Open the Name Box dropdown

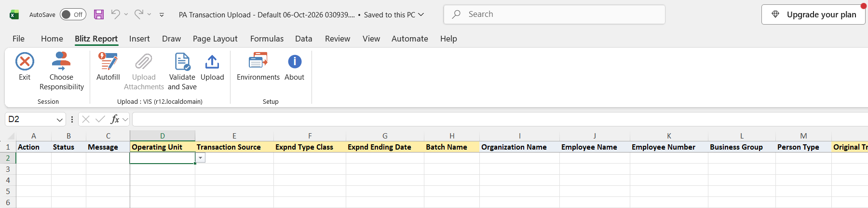60,120
